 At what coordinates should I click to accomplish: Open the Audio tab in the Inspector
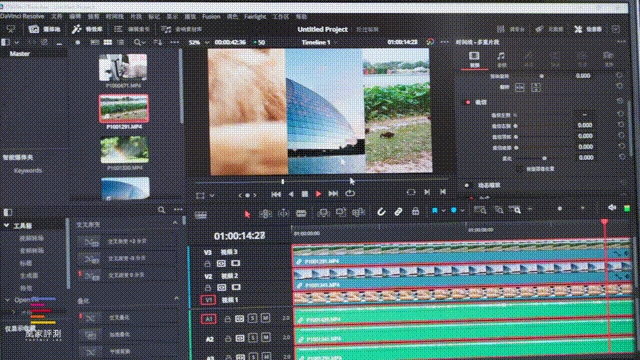click(x=501, y=59)
